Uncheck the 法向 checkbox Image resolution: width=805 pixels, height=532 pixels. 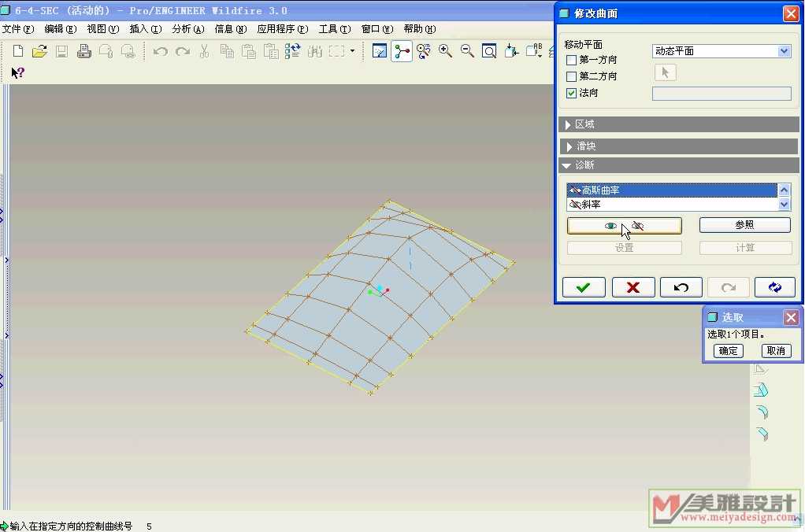(x=571, y=93)
